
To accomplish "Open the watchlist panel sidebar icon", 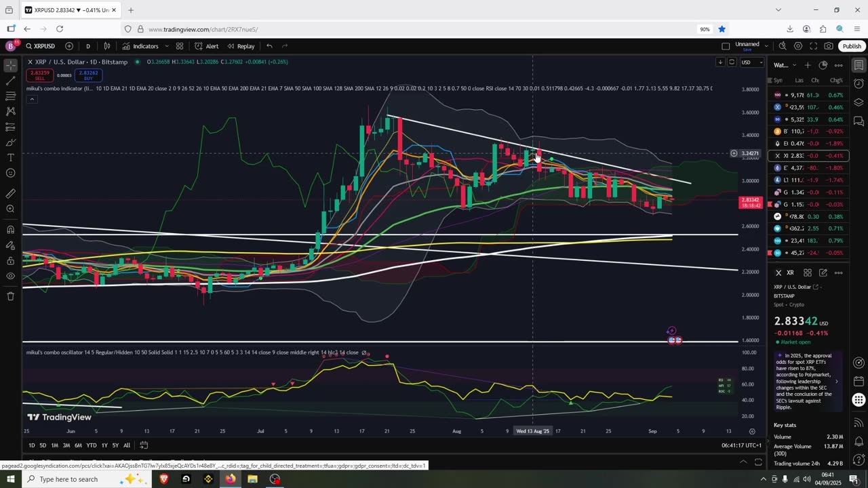I will [859, 66].
